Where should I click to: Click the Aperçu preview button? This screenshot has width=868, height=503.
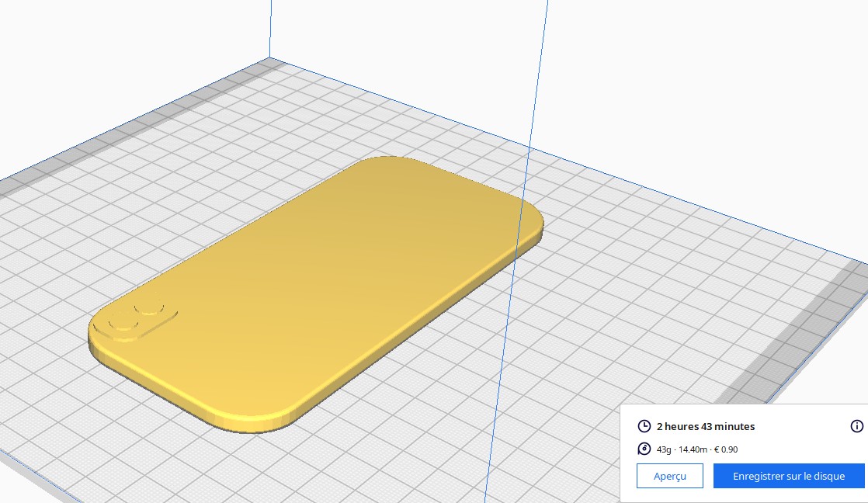point(670,476)
